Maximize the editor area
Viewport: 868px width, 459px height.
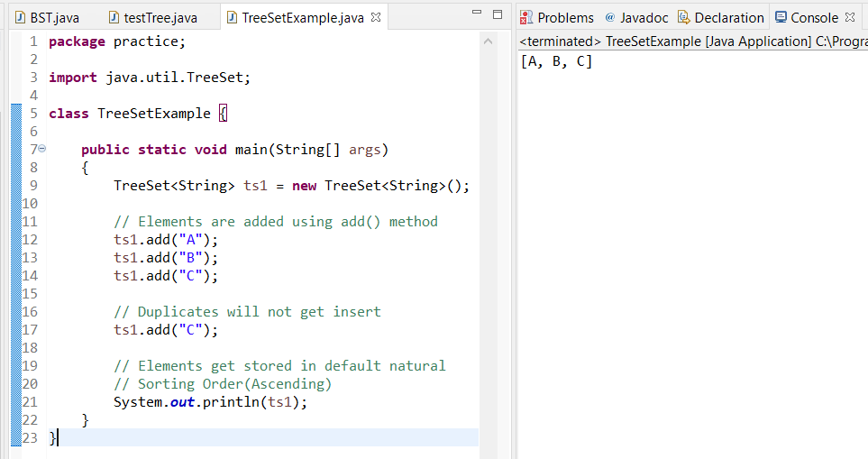pyautogui.click(x=498, y=14)
